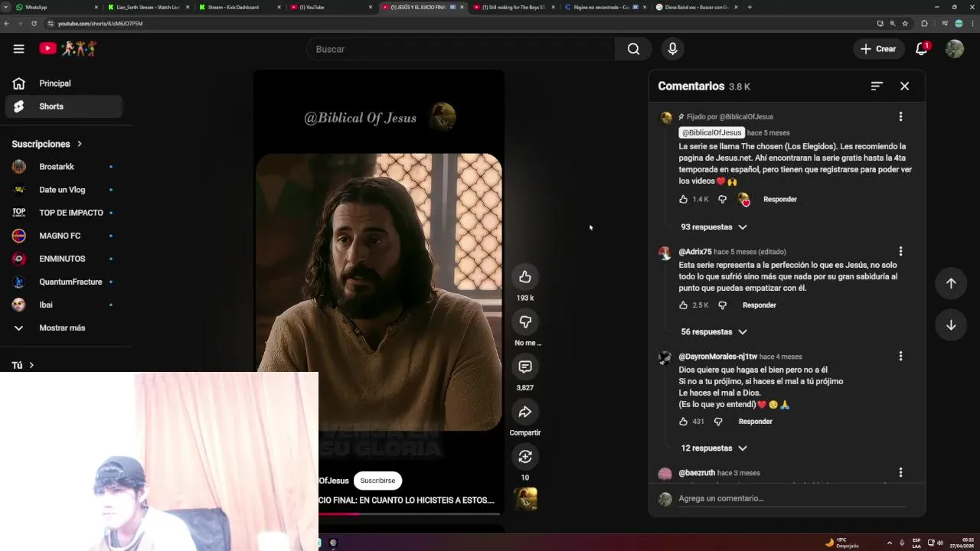The image size is (980, 551).
Task: Expand Mostrar más in subscriptions
Action: 61,328
